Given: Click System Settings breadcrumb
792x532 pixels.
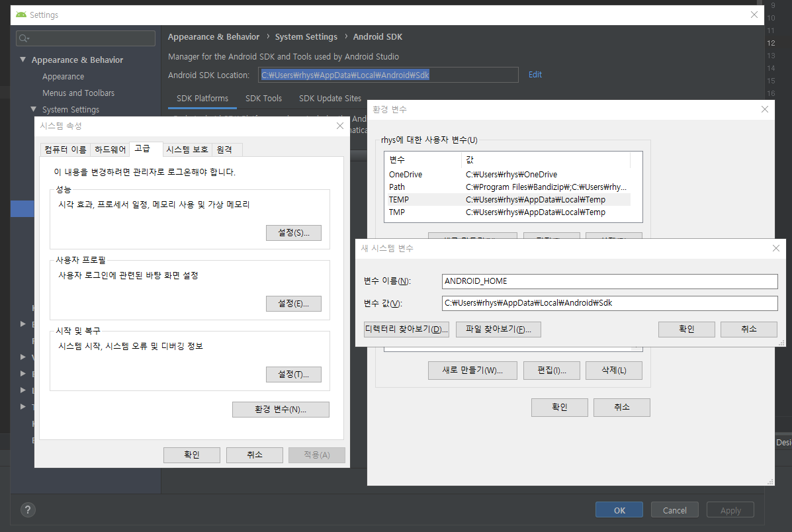Looking at the screenshot, I should point(306,37).
